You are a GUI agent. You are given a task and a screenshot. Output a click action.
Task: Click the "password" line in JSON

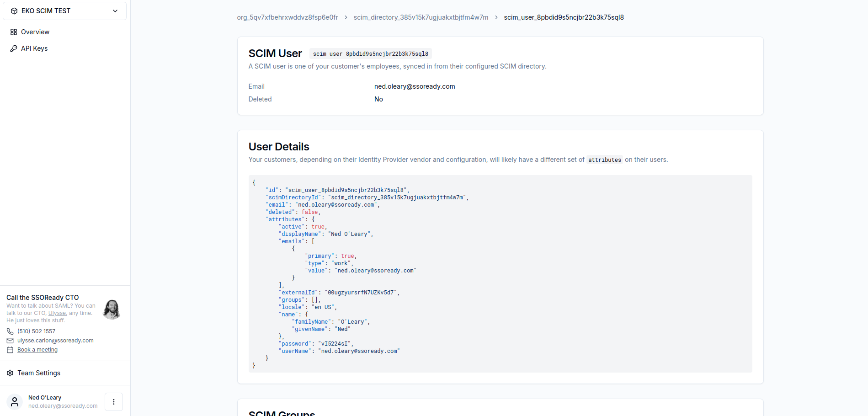coord(316,344)
